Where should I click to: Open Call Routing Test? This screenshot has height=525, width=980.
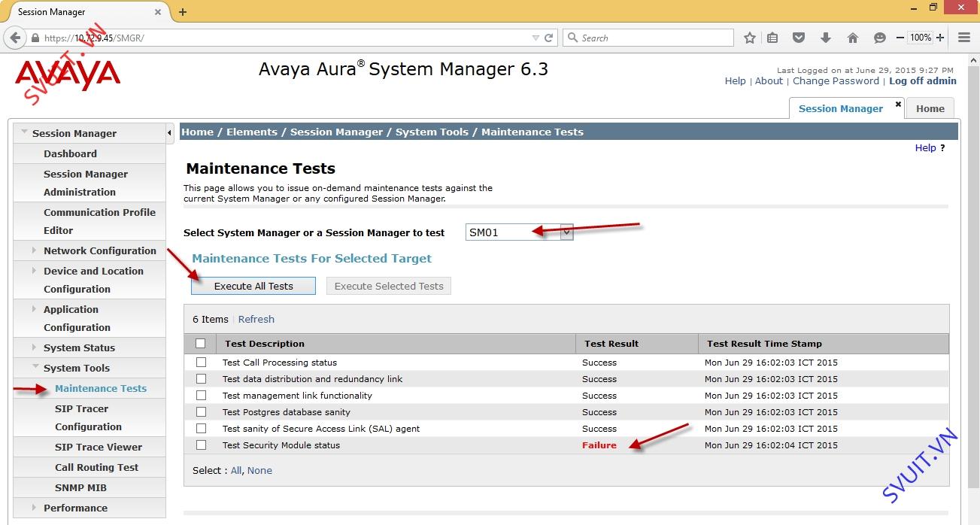[x=96, y=467]
